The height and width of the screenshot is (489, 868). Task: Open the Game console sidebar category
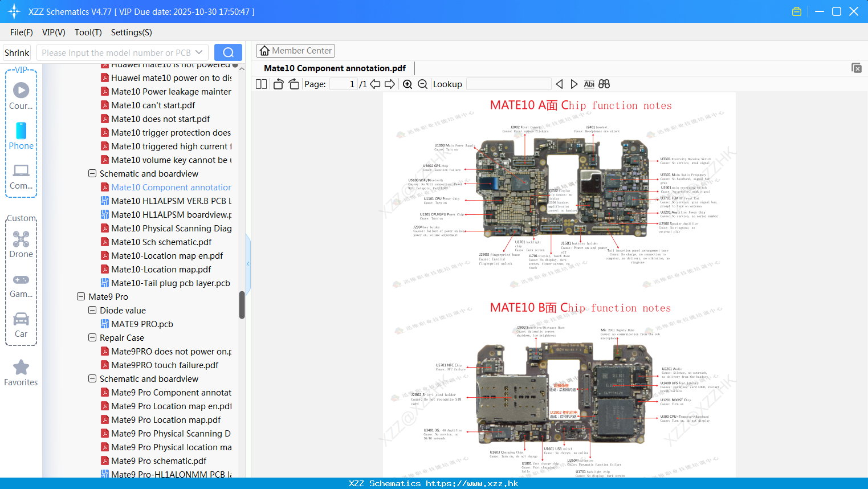click(21, 285)
